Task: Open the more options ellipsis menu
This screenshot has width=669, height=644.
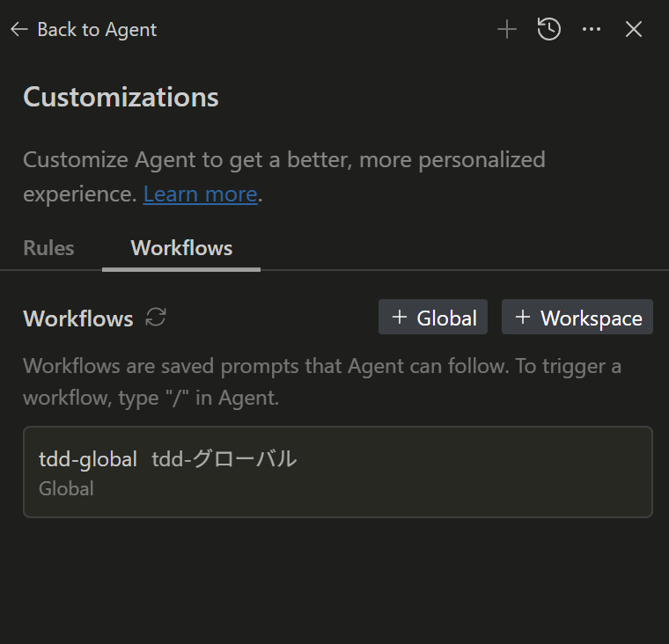Action: tap(592, 30)
